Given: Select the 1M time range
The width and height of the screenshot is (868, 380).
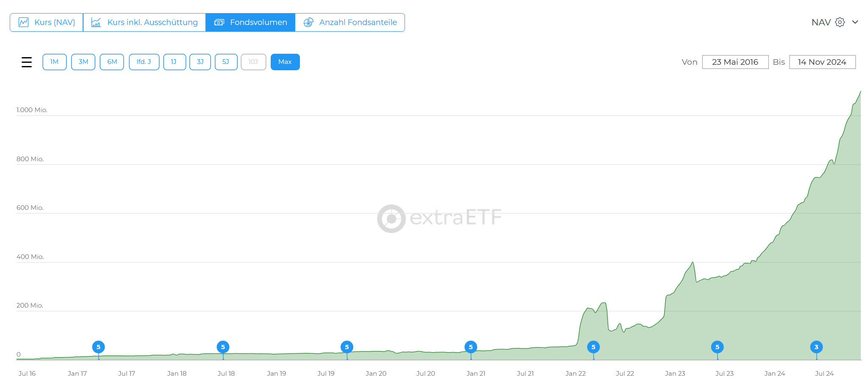Looking at the screenshot, I should point(54,62).
